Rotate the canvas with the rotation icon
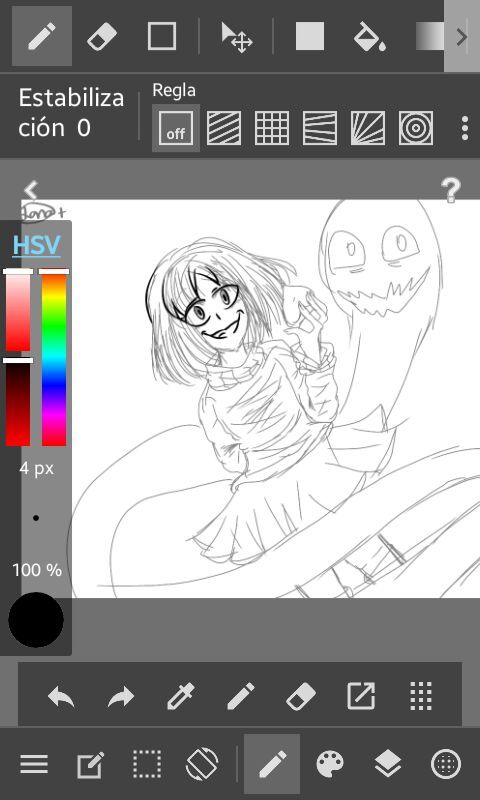Image resolution: width=480 pixels, height=800 pixels. click(x=202, y=764)
